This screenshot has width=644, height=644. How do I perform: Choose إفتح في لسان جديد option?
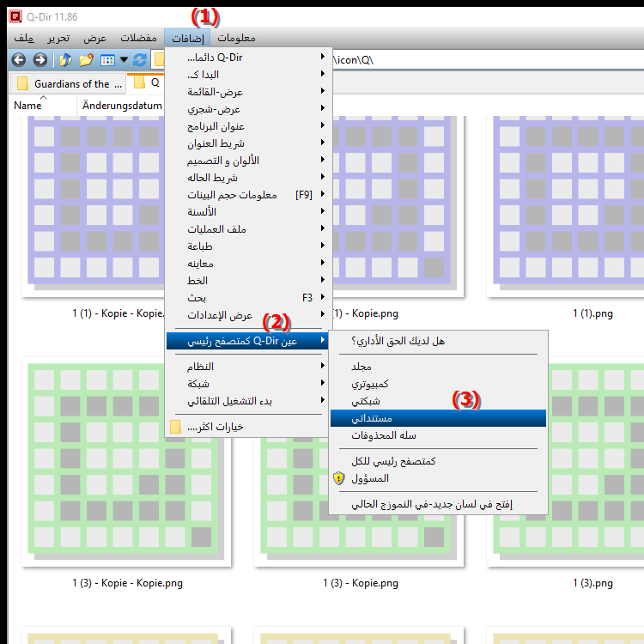[x=438, y=504]
